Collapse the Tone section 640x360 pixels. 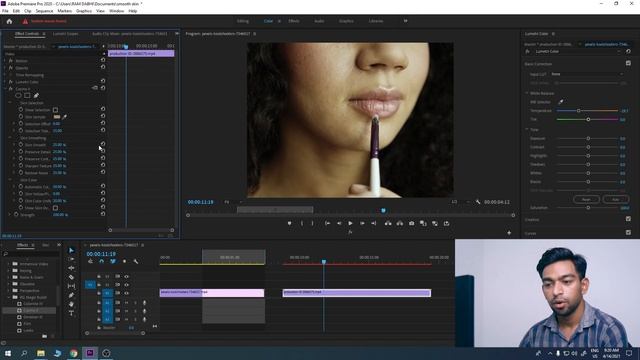point(527,129)
